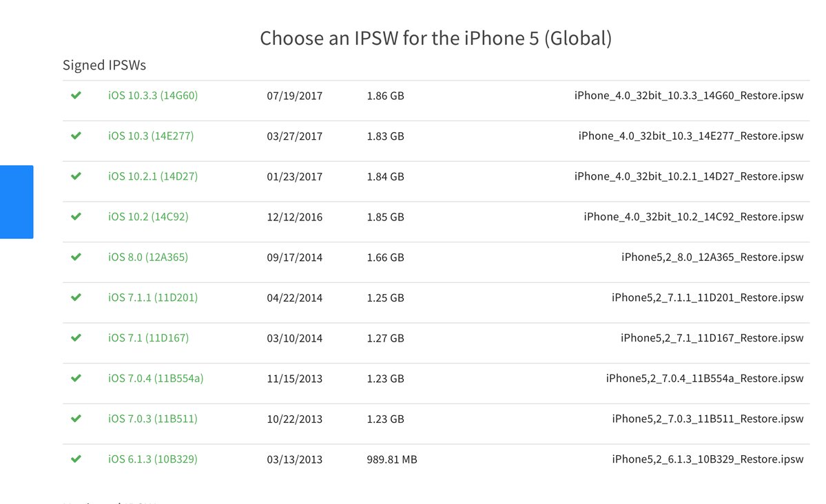The width and height of the screenshot is (826, 504).
Task: Click the blue side tab at the left edge
Action: click(x=17, y=202)
